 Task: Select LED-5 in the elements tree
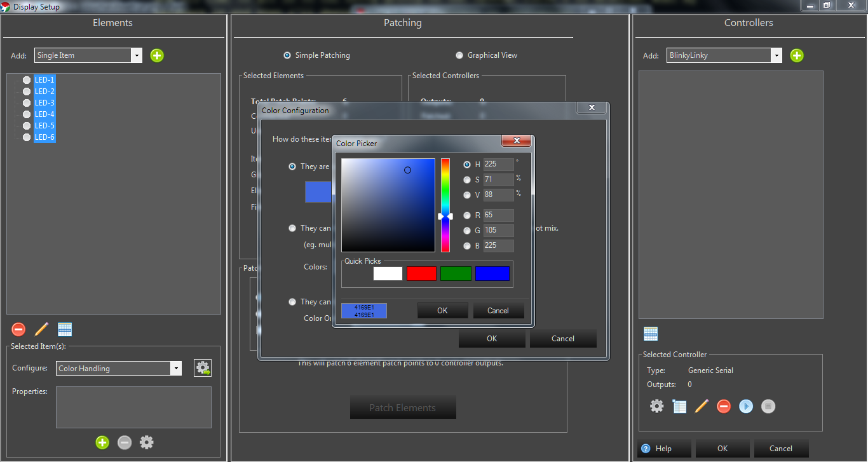[44, 126]
